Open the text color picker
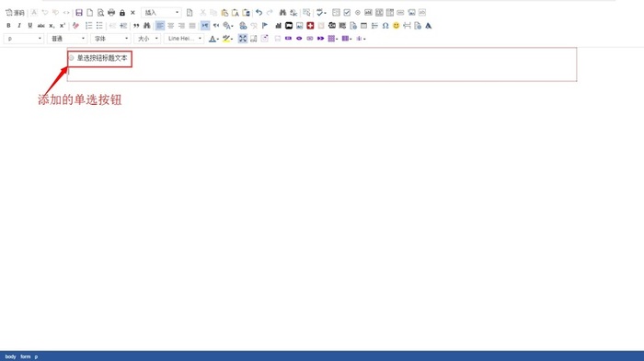Screen dimensions: 644x361 click(x=213, y=39)
